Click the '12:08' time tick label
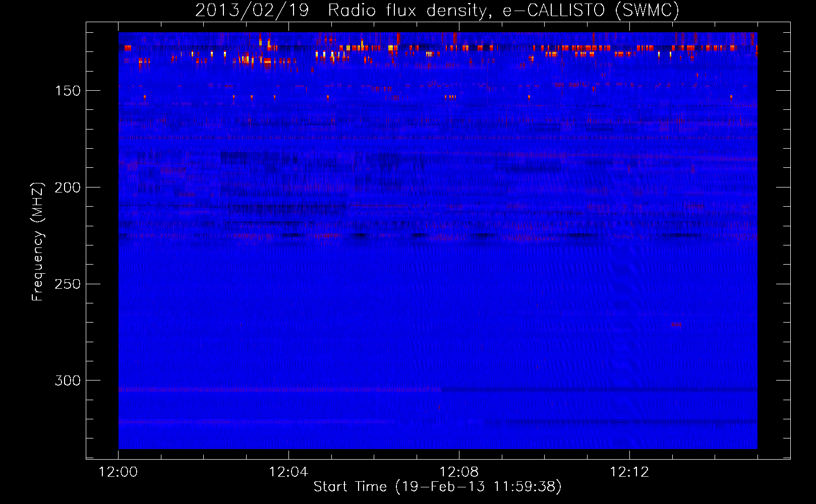 [459, 472]
